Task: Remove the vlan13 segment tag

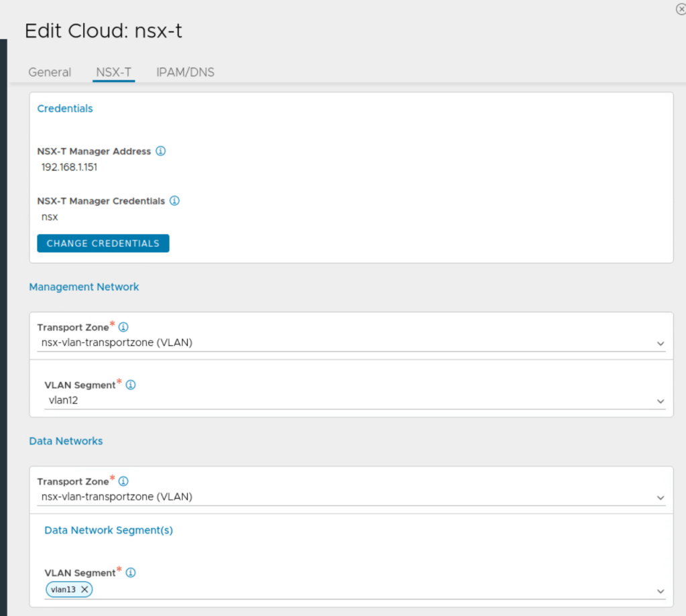Action: click(84, 589)
